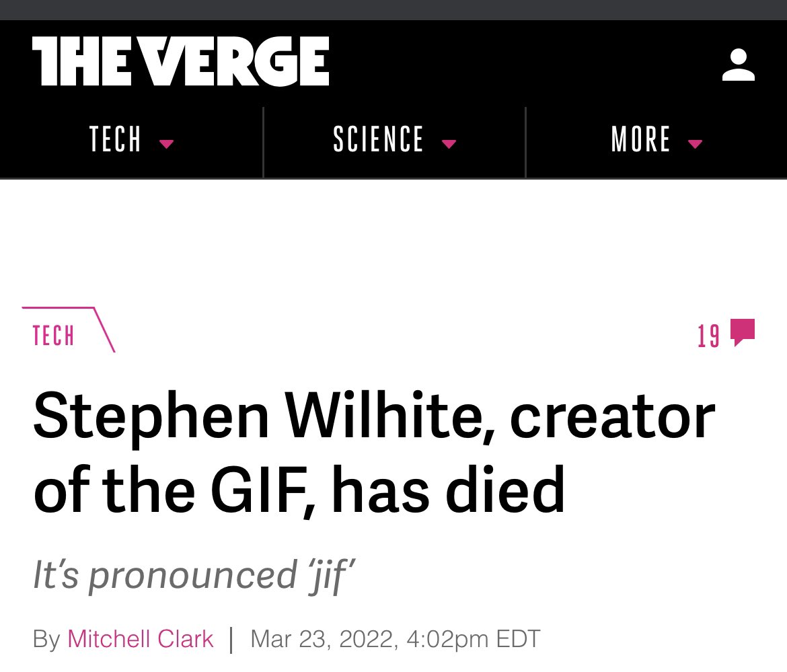The width and height of the screenshot is (787, 672).
Task: Click the "By" byline label
Action: pos(46,638)
